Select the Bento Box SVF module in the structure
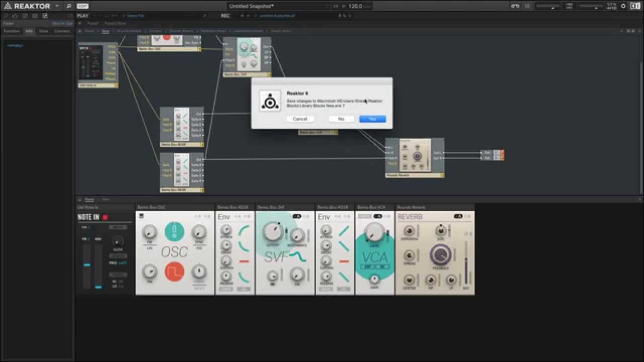Viewport: 644px width, 362px height. click(x=247, y=57)
